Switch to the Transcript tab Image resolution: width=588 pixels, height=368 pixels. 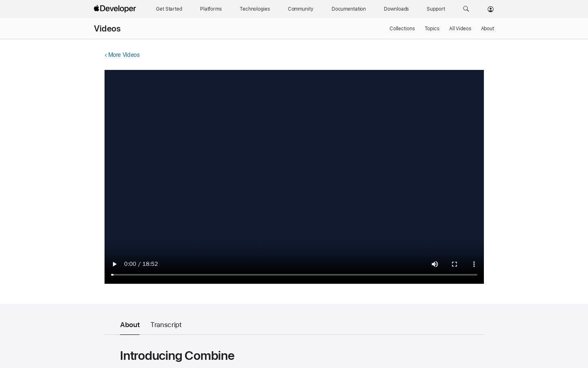pyautogui.click(x=166, y=325)
